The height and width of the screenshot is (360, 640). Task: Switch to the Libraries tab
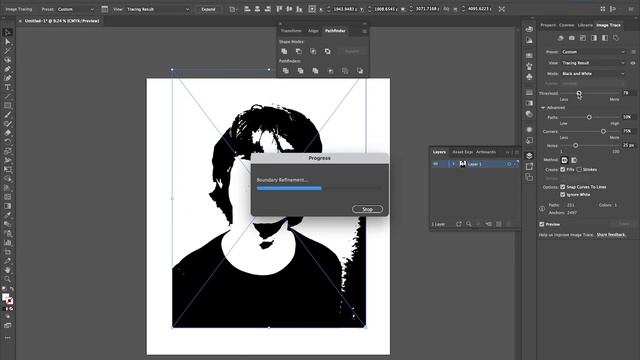click(585, 25)
